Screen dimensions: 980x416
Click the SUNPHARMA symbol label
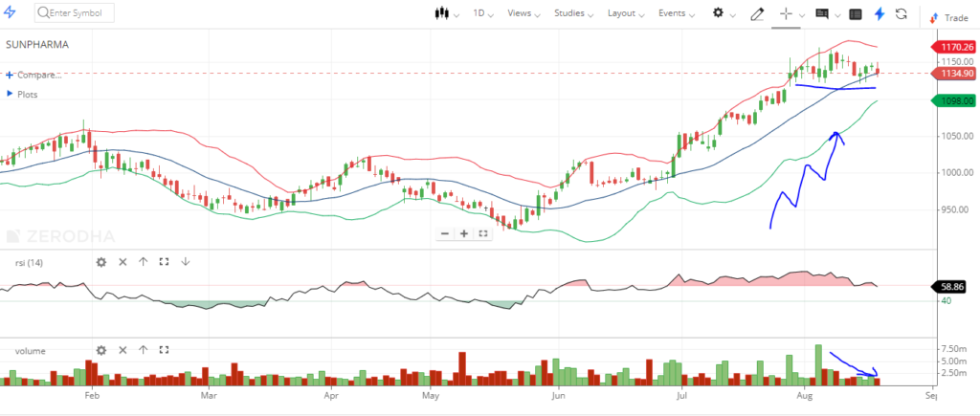pyautogui.click(x=37, y=45)
